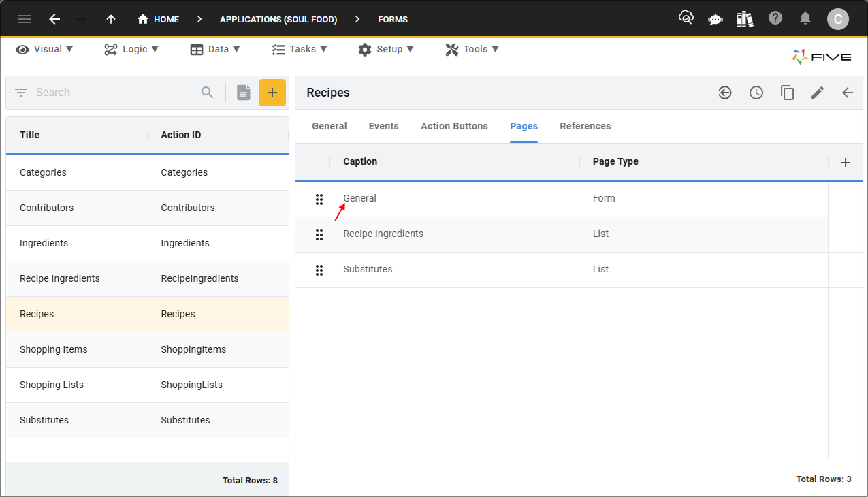Image resolution: width=868 pixels, height=497 pixels.
Task: Switch to the Action Buttons tab
Action: coord(454,126)
